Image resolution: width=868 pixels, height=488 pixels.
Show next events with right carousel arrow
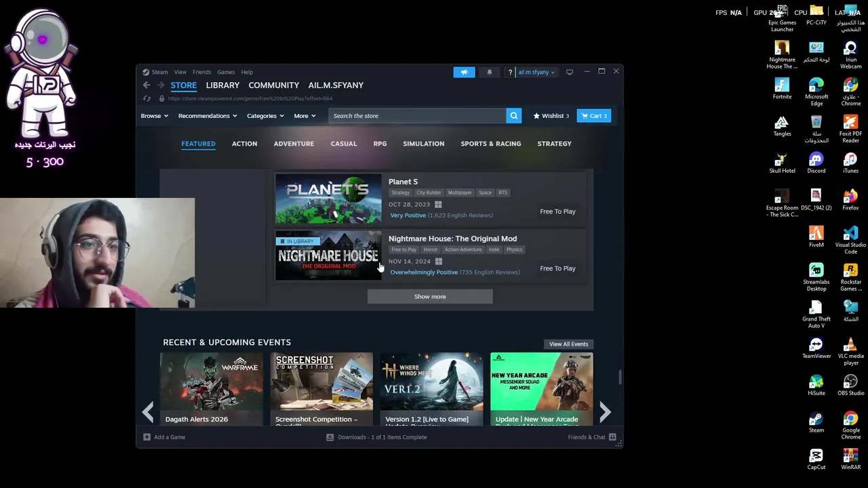(x=605, y=411)
